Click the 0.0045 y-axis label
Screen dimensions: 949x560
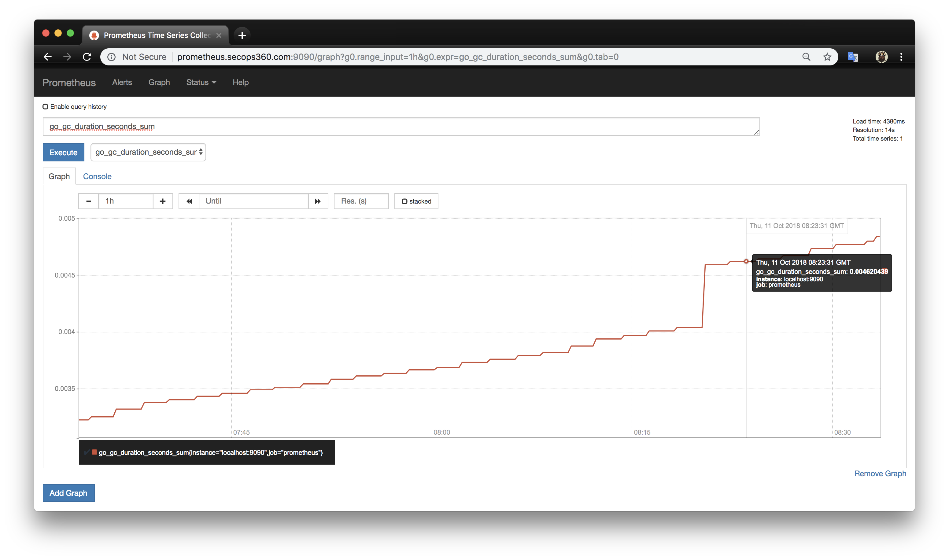tap(65, 275)
